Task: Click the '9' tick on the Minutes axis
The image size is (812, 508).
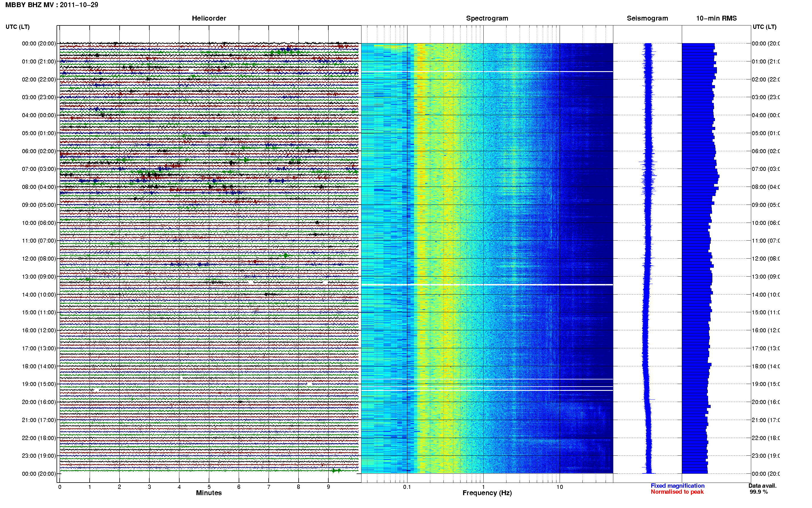Action: 328,487
